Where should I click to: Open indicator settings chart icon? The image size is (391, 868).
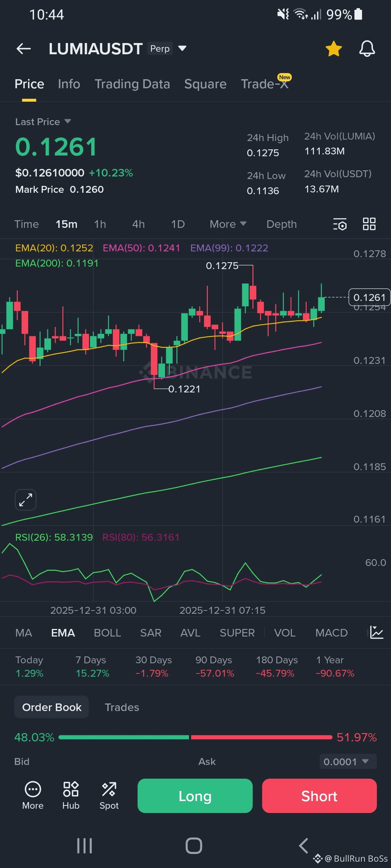(377, 633)
